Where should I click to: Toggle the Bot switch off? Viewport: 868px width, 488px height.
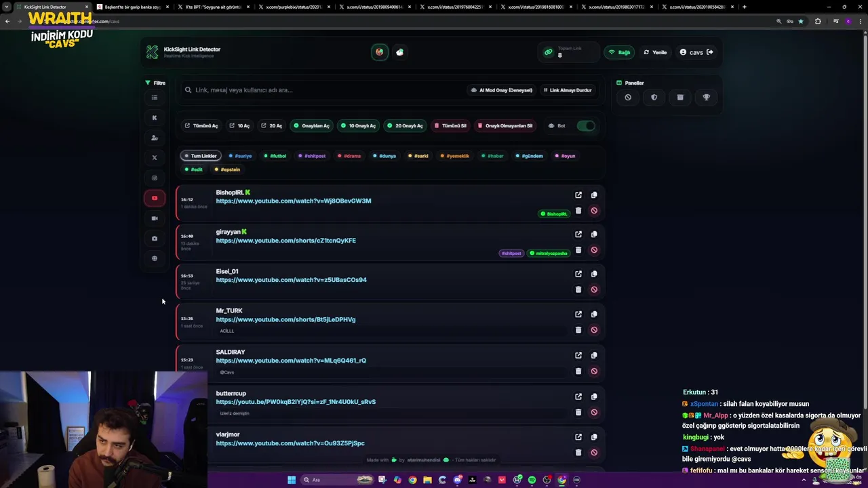click(587, 126)
